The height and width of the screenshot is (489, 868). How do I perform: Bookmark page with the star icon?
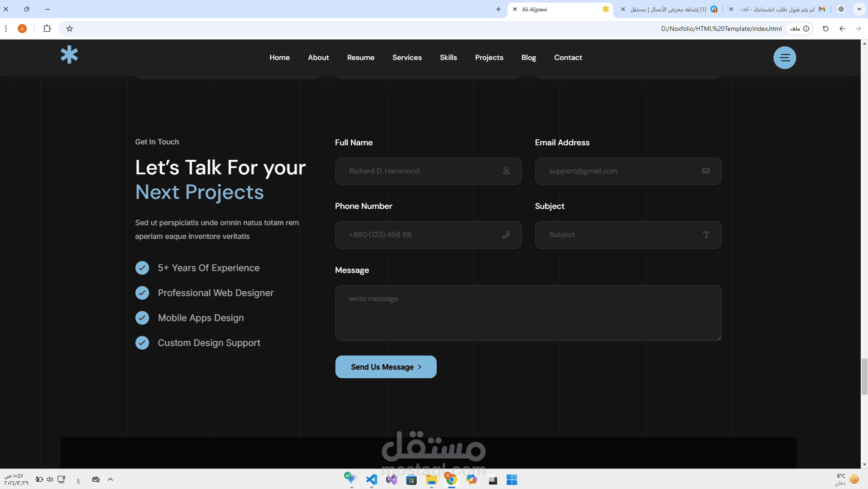pyautogui.click(x=70, y=29)
